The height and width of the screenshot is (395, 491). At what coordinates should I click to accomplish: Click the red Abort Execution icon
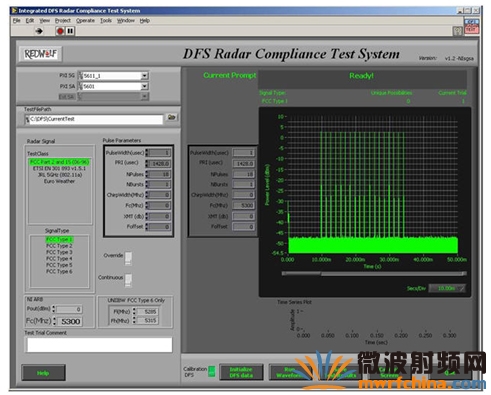click(x=60, y=31)
